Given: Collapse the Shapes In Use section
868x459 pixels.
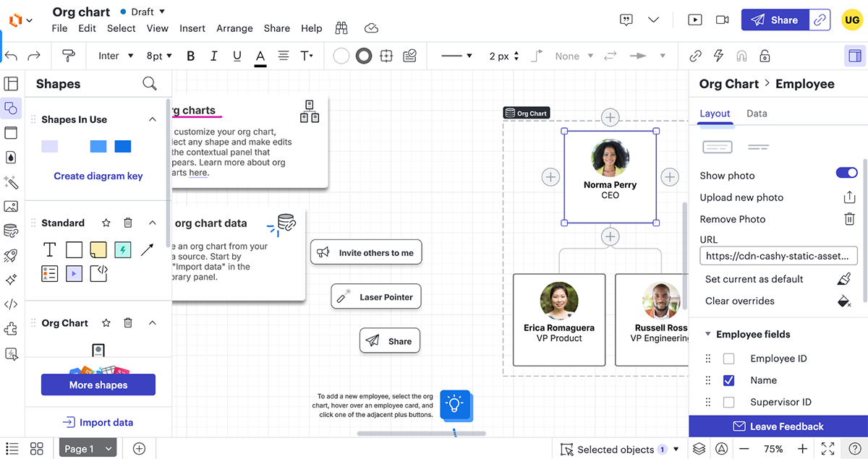Looking at the screenshot, I should [x=152, y=119].
